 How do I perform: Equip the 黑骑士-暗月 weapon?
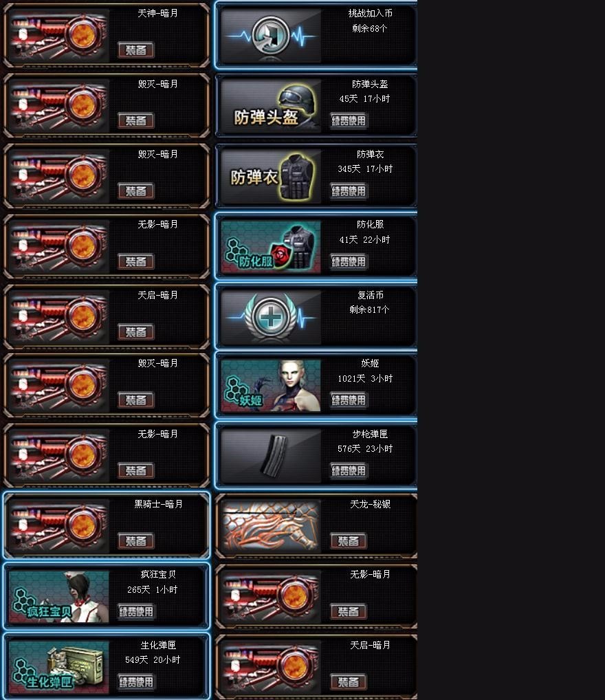136,541
